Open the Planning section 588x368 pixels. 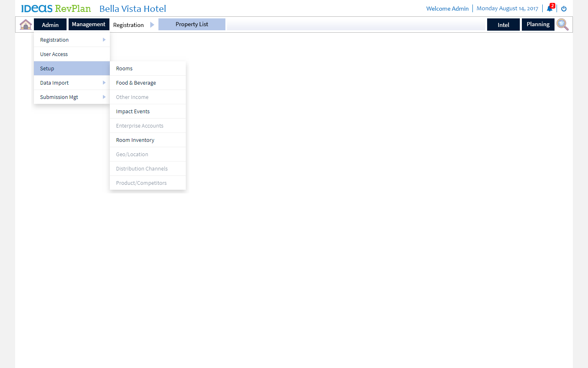click(x=538, y=24)
